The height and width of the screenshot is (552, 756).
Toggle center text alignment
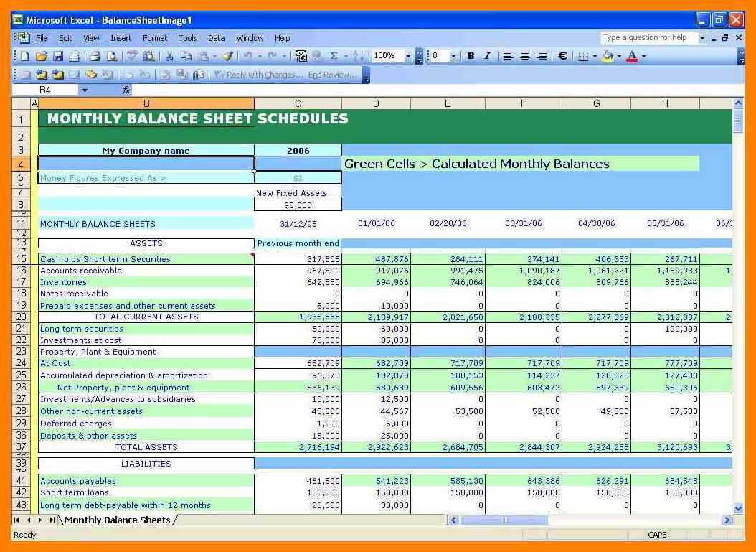(525, 56)
